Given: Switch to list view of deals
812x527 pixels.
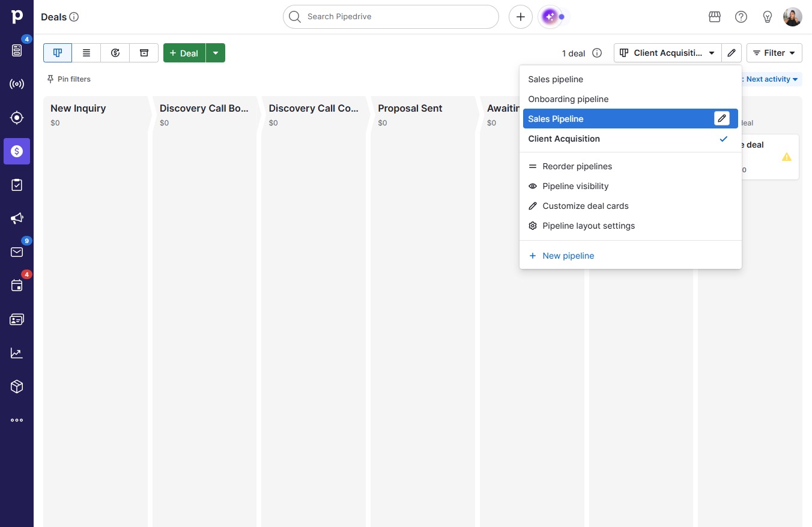Looking at the screenshot, I should point(86,53).
